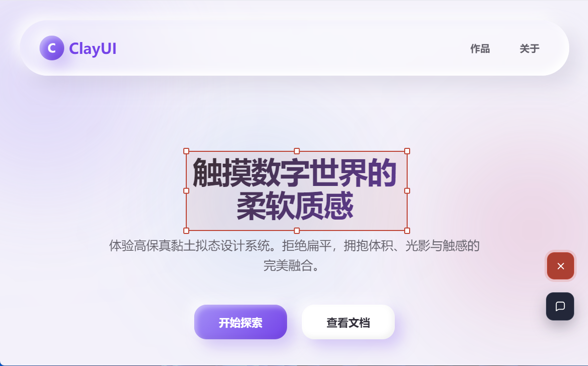Open the dark chat bubble icon button
Image resolution: width=588 pixels, height=366 pixels.
click(x=560, y=306)
